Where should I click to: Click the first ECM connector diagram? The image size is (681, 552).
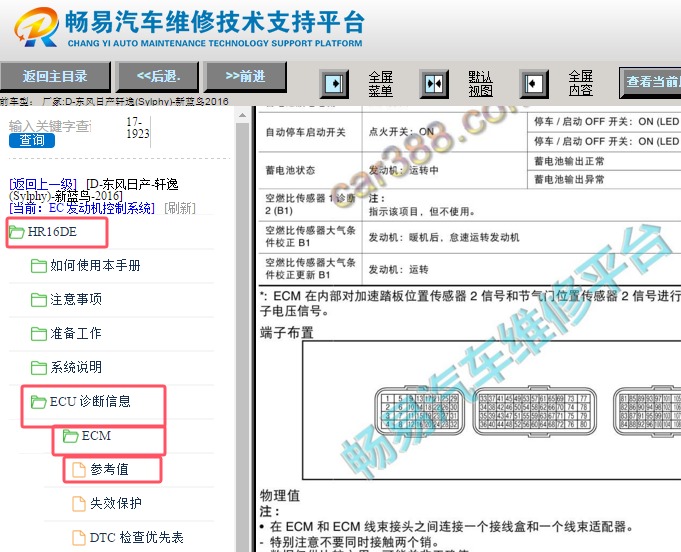pyautogui.click(x=420, y=410)
